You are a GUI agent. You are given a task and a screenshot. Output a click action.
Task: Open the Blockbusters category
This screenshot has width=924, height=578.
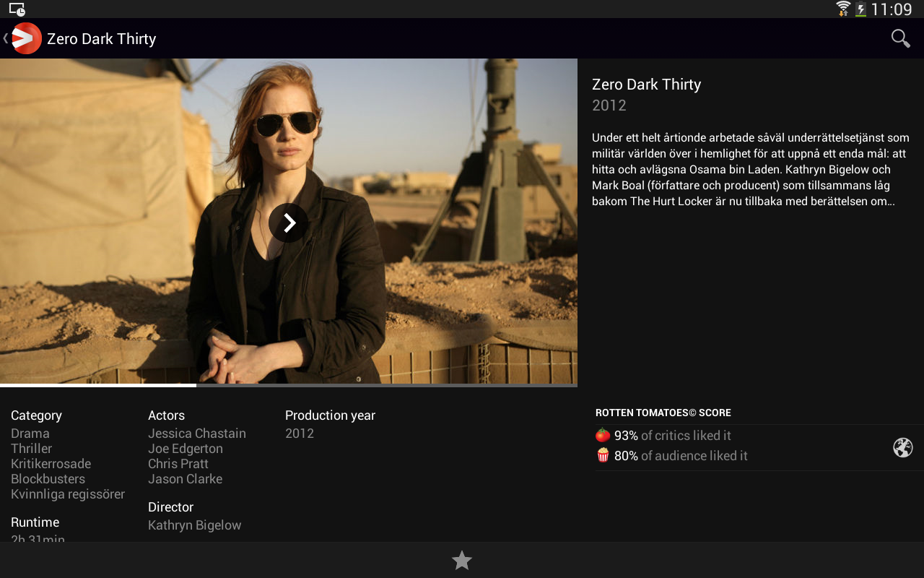[48, 479]
